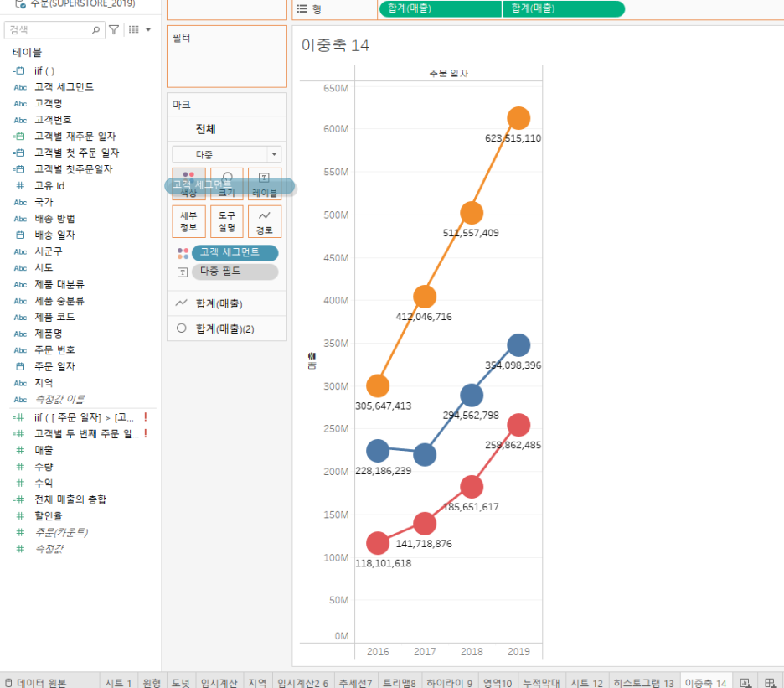Screen dimensions: 784x688
Task: Click the 경로 path button
Action: 265,221
